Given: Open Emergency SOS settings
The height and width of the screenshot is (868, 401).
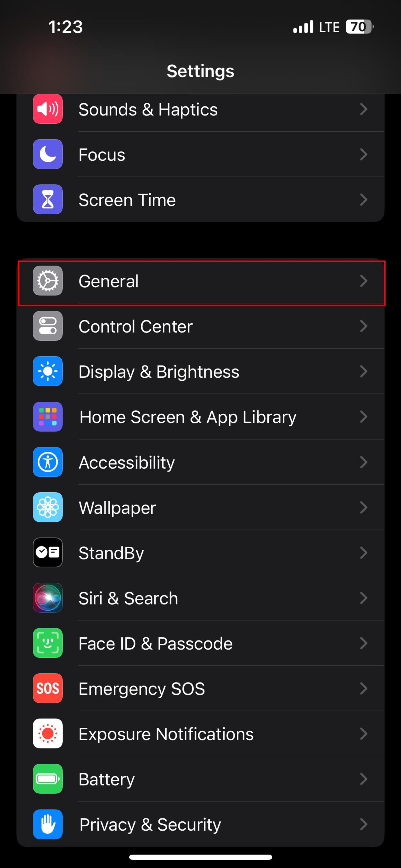Looking at the screenshot, I should (200, 688).
